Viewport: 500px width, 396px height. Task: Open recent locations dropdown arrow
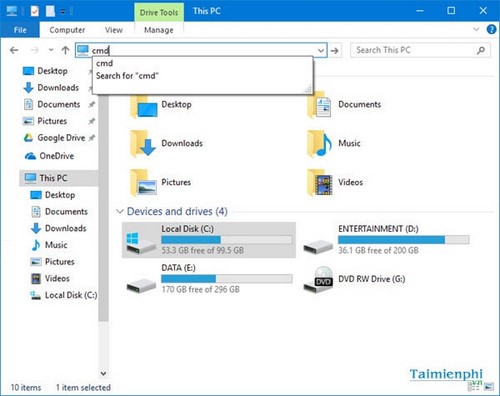click(51, 50)
